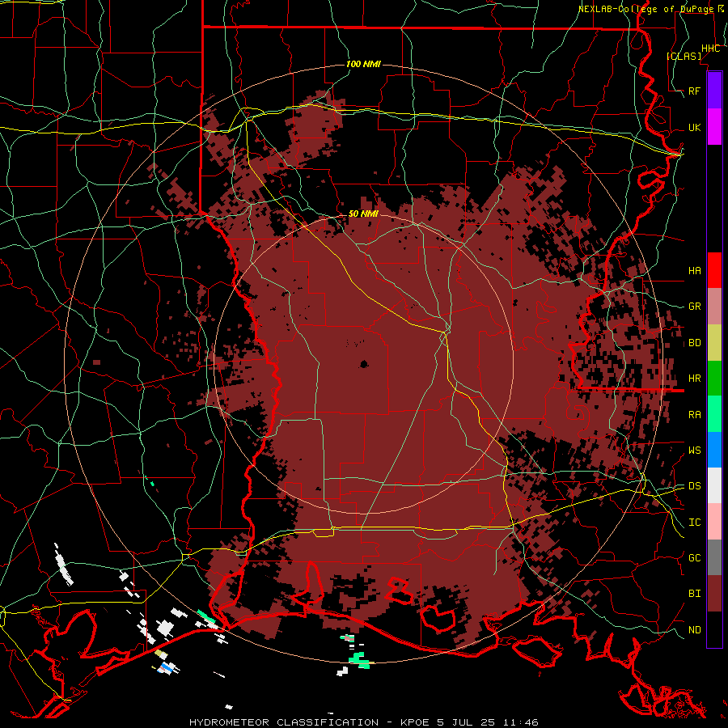Select the dusty pink GR legend swatch
728x728 pixels.
click(714, 306)
